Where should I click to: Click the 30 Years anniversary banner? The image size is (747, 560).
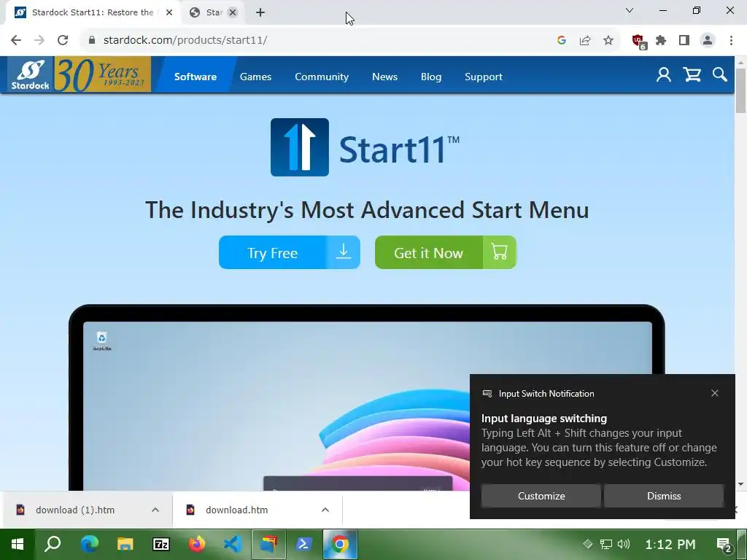(x=102, y=74)
